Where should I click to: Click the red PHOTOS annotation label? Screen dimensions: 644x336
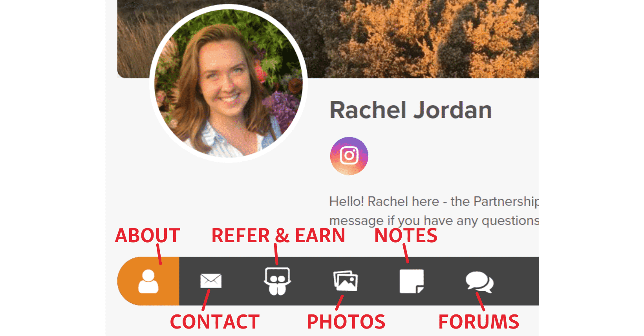coord(346,322)
